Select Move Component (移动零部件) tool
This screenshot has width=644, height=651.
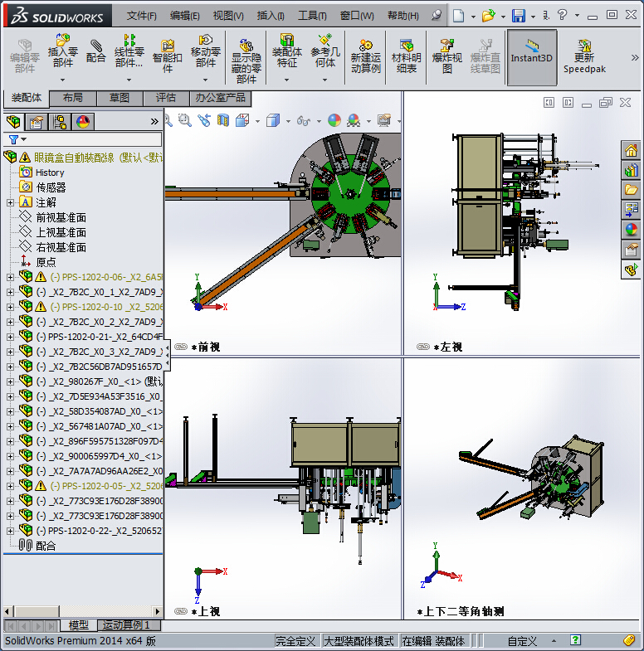click(205, 51)
